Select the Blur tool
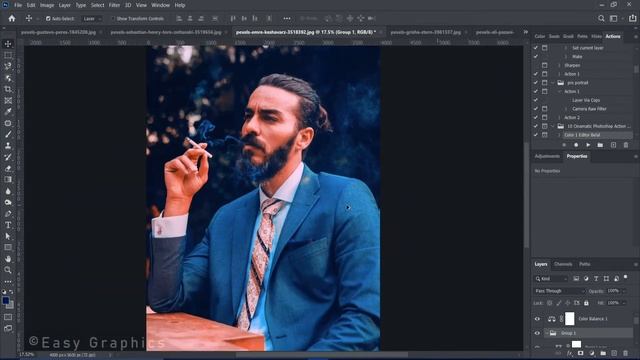Viewport: 640px width, 360px height. tap(8, 191)
